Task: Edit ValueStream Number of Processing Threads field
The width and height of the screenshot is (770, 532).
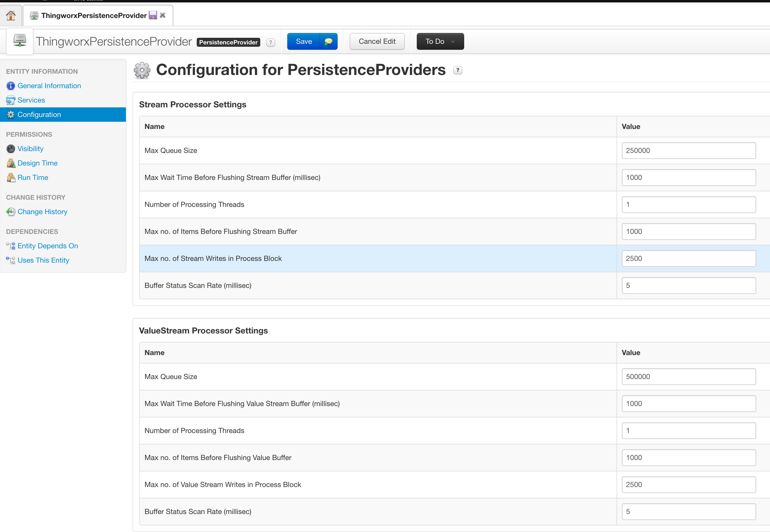Action: [689, 430]
